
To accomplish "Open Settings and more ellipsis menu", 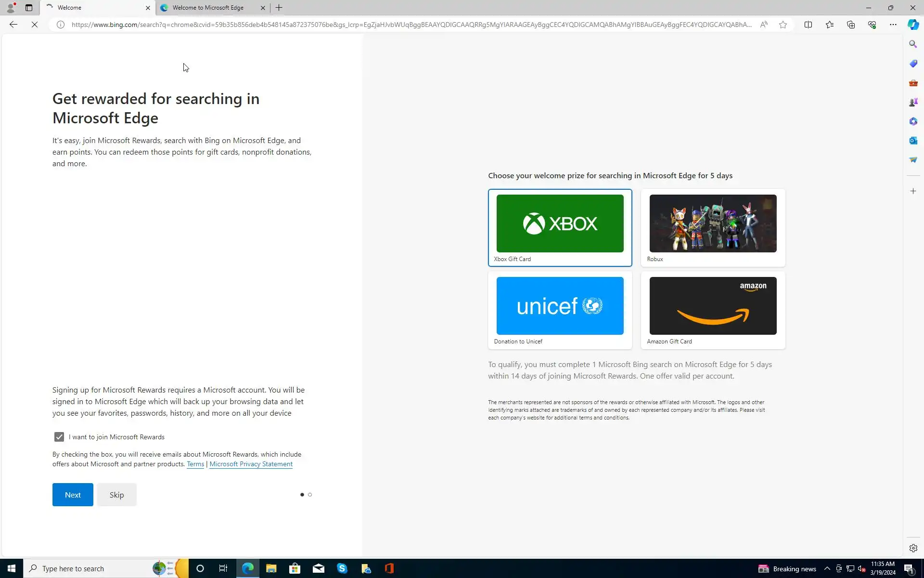I will pos(893,25).
